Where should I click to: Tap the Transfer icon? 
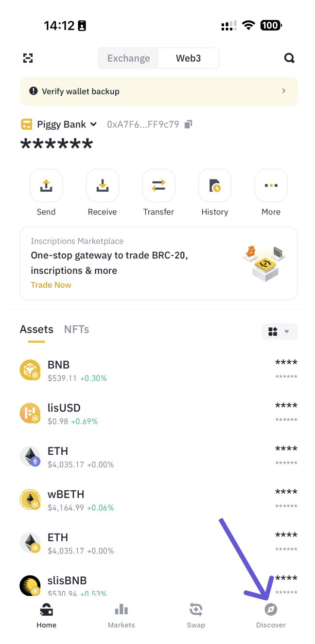[x=158, y=185]
